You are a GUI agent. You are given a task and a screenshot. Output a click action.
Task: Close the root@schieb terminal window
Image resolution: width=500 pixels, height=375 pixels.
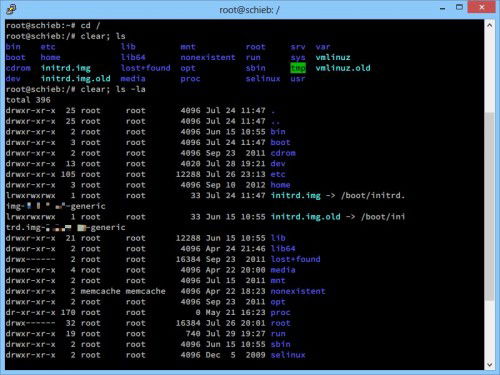[x=481, y=7]
